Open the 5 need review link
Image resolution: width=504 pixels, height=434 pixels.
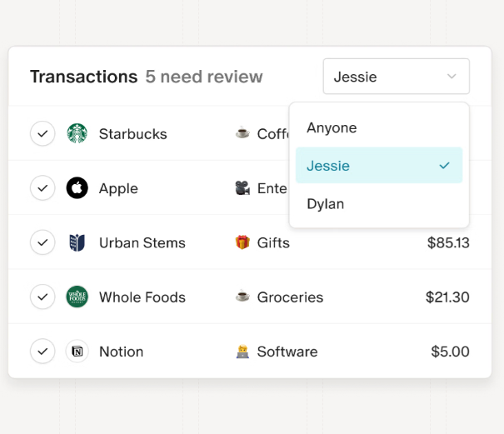pos(204,77)
